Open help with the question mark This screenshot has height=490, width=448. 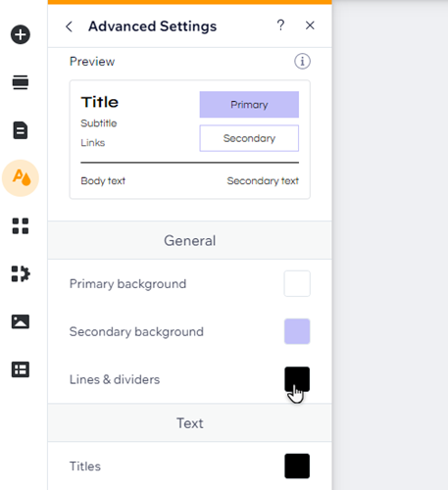tap(280, 25)
